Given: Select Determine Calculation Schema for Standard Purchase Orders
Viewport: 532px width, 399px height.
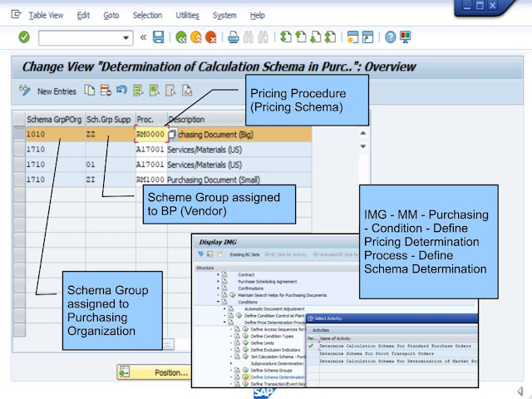Looking at the screenshot, I should pyautogui.click(x=395, y=346).
